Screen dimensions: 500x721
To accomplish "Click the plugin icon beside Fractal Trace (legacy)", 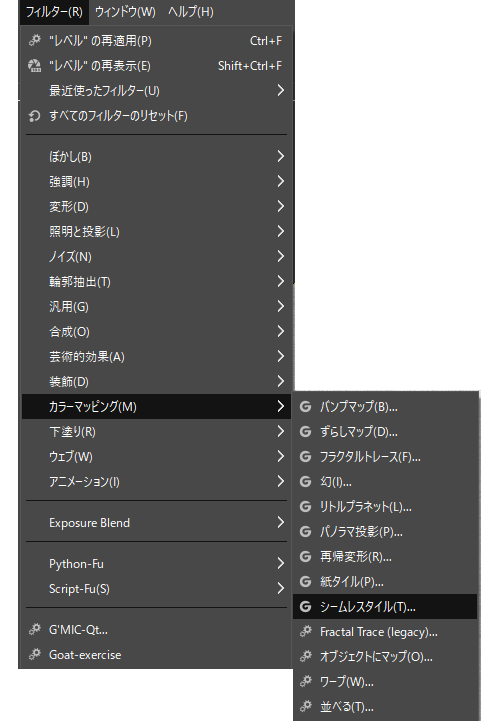I will coord(305,632).
